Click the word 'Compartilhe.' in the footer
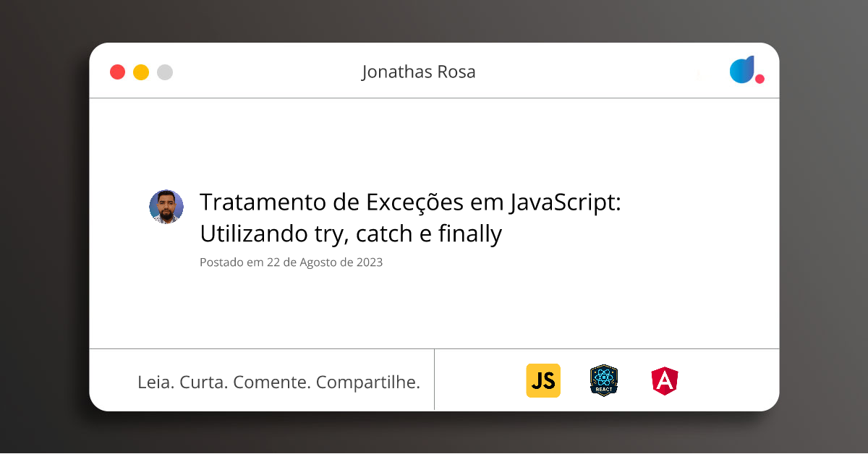868x454 pixels. click(x=368, y=382)
